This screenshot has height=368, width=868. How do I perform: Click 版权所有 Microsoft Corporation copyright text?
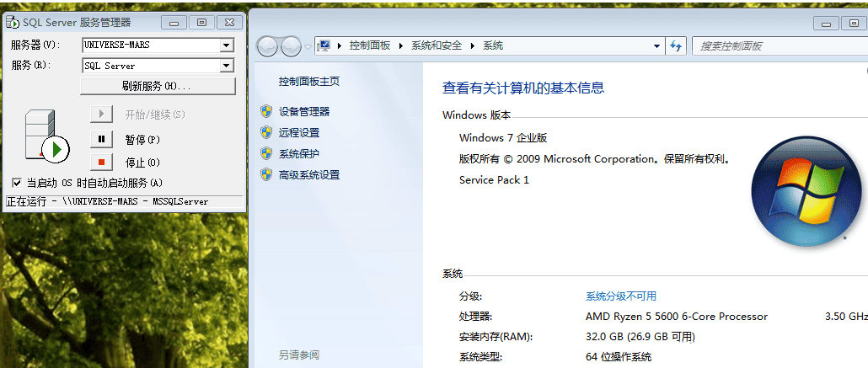(595, 159)
